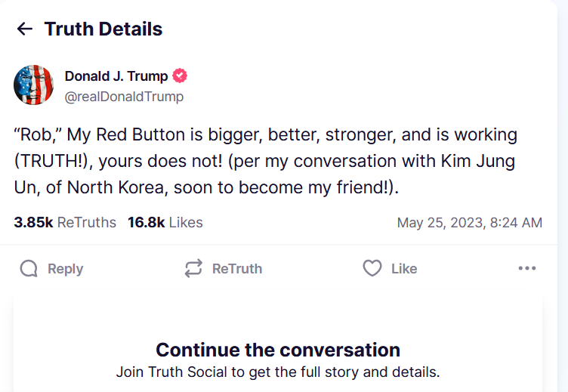Image resolution: width=568 pixels, height=392 pixels.
Task: View the 16.8k Likes count
Action: point(165,223)
